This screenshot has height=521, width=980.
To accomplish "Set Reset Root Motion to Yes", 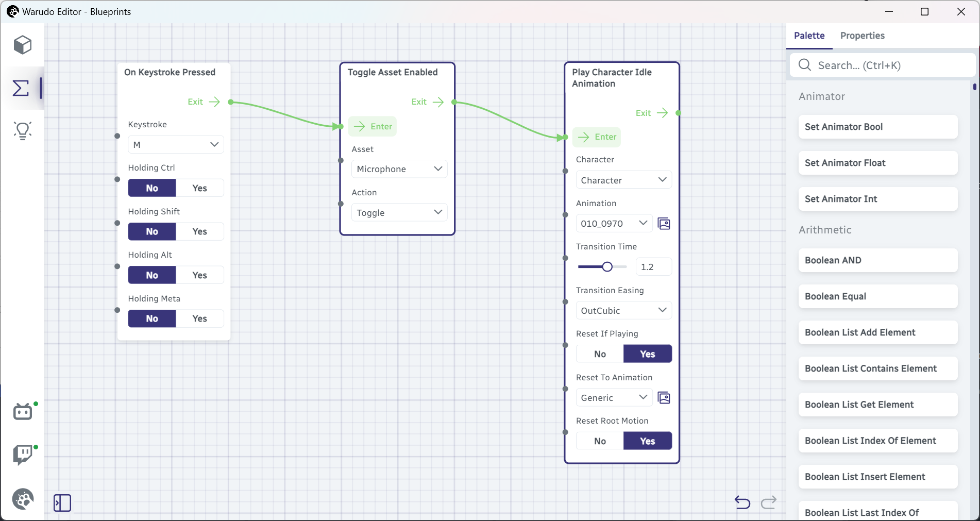I will [648, 441].
